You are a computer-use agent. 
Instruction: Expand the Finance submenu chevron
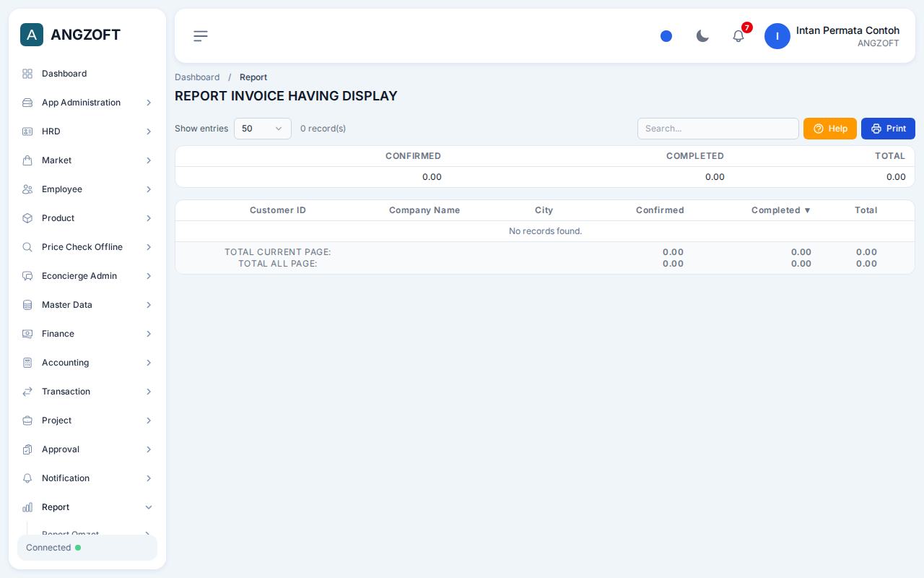tap(149, 334)
